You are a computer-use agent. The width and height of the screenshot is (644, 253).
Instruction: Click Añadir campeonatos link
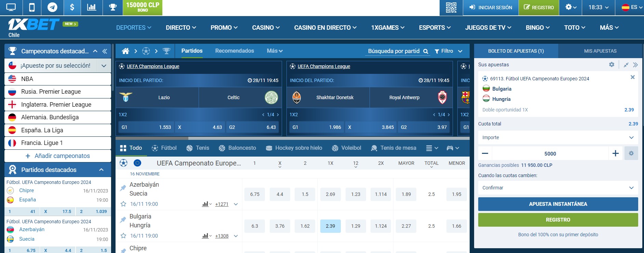(x=58, y=156)
